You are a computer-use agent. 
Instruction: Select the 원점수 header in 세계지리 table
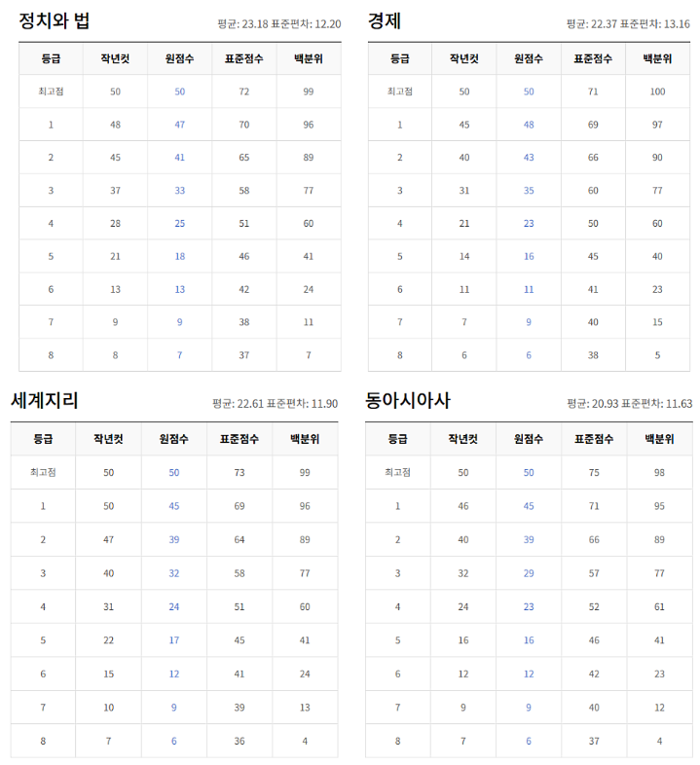[x=173, y=439]
